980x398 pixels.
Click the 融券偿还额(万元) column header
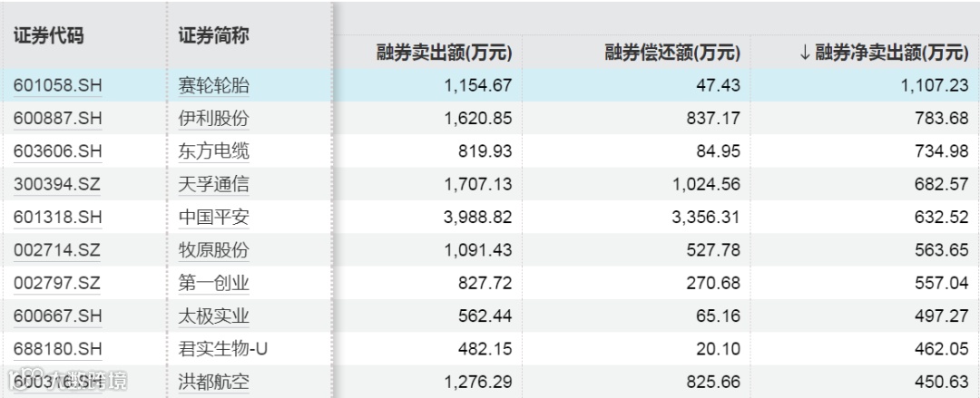point(672,53)
